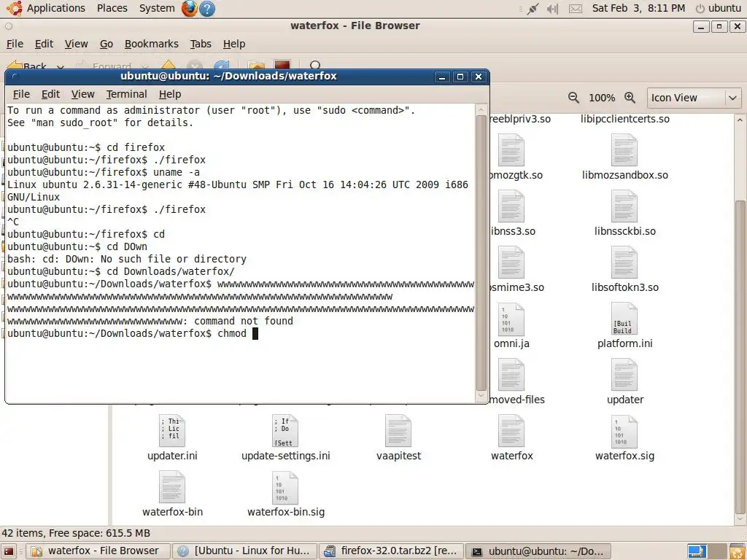Click the 100% zoom level label
Viewport: 747px width, 560px height.
coord(602,98)
